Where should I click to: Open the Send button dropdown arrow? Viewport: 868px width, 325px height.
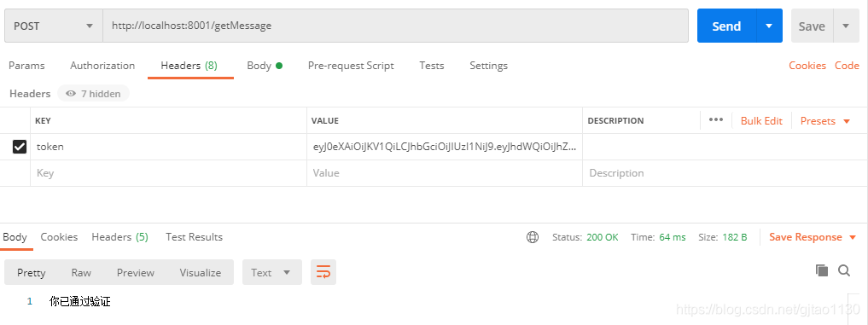coord(768,26)
